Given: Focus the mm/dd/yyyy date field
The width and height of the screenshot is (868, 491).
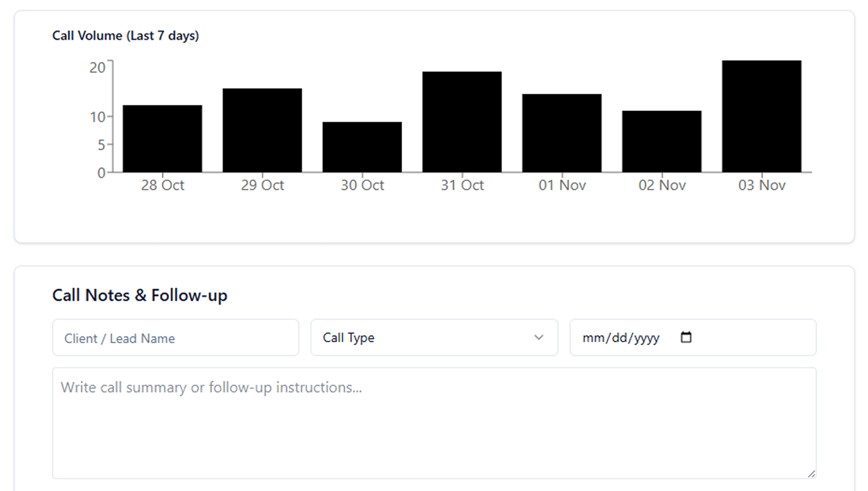Looking at the screenshot, I should (622, 338).
